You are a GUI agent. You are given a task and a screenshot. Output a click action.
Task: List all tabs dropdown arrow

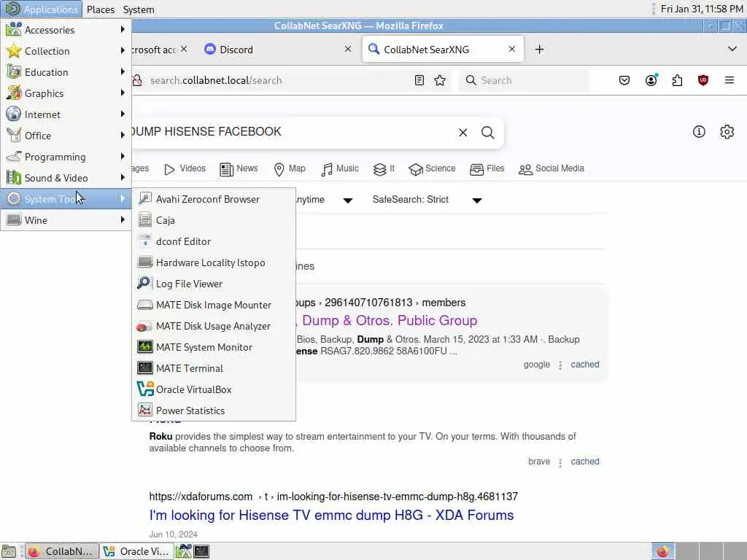click(732, 49)
